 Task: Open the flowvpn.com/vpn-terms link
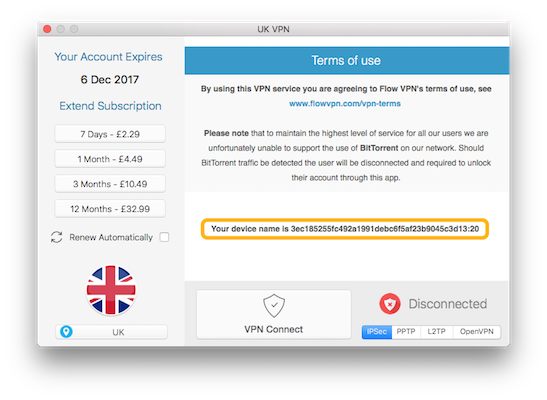(x=345, y=104)
